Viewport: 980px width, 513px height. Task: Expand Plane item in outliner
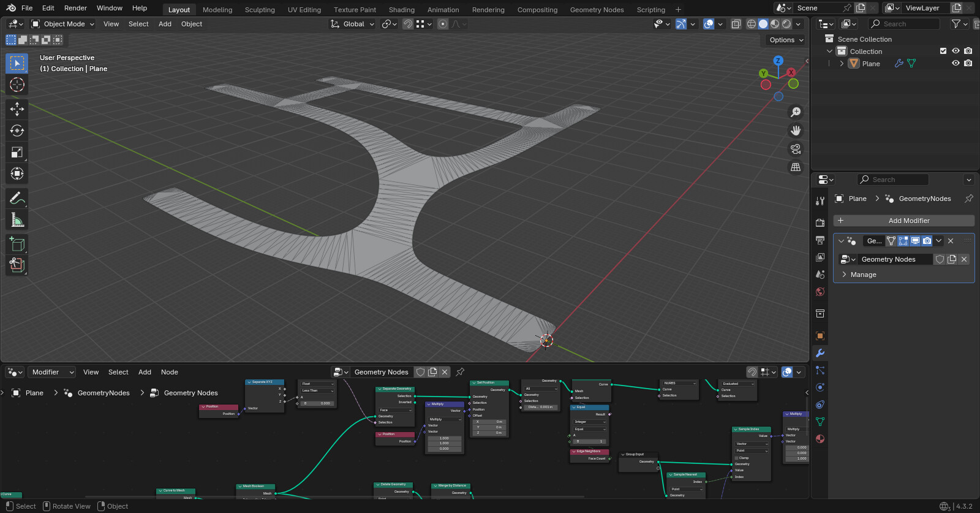842,63
